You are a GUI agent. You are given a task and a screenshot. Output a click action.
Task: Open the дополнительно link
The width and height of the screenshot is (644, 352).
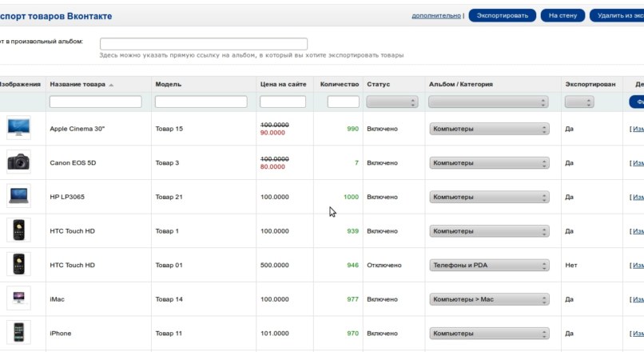[x=436, y=16]
